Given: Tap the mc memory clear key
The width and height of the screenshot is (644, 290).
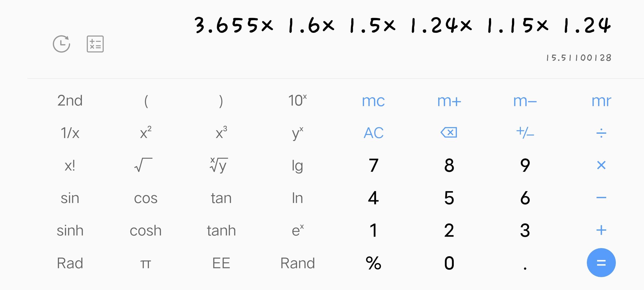Looking at the screenshot, I should pyautogui.click(x=373, y=101).
